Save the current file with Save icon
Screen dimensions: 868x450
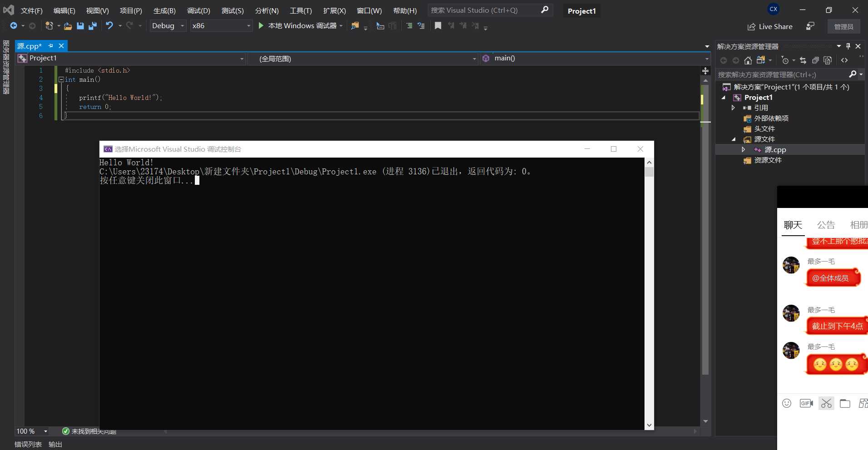pyautogui.click(x=80, y=26)
